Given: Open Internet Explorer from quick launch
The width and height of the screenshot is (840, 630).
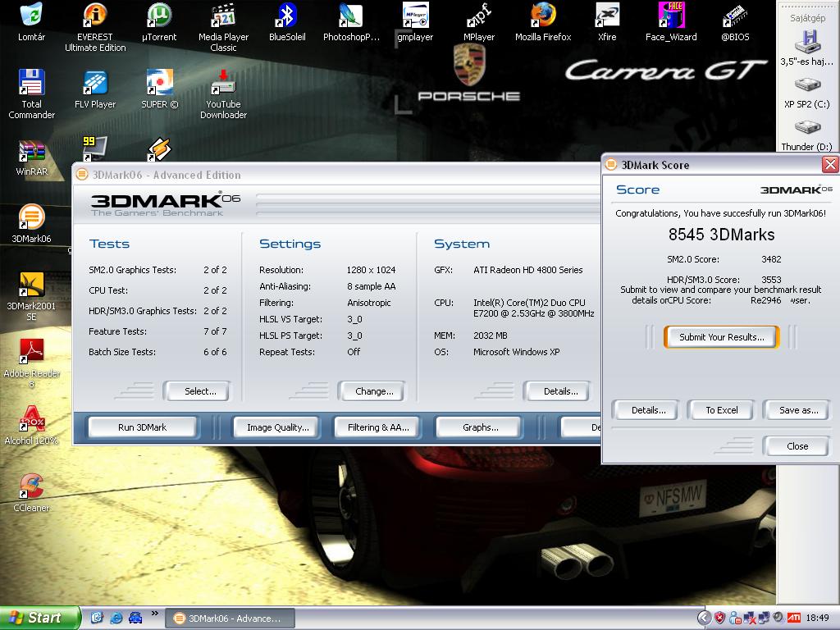Looking at the screenshot, I should click(116, 618).
